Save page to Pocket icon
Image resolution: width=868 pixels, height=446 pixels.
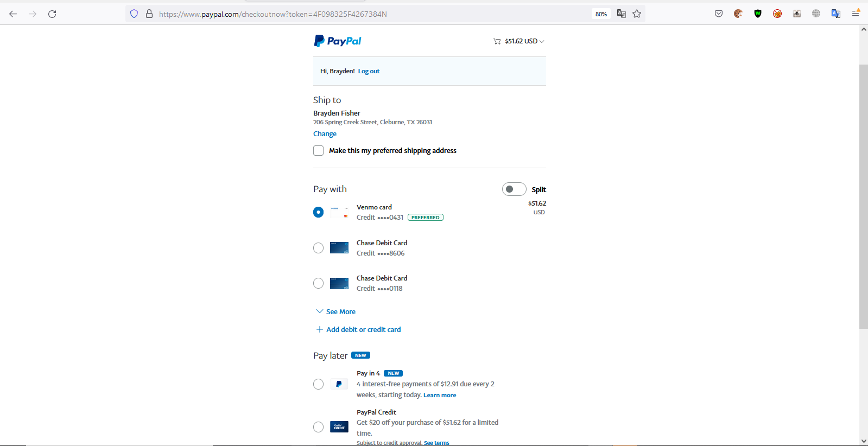[x=719, y=14]
